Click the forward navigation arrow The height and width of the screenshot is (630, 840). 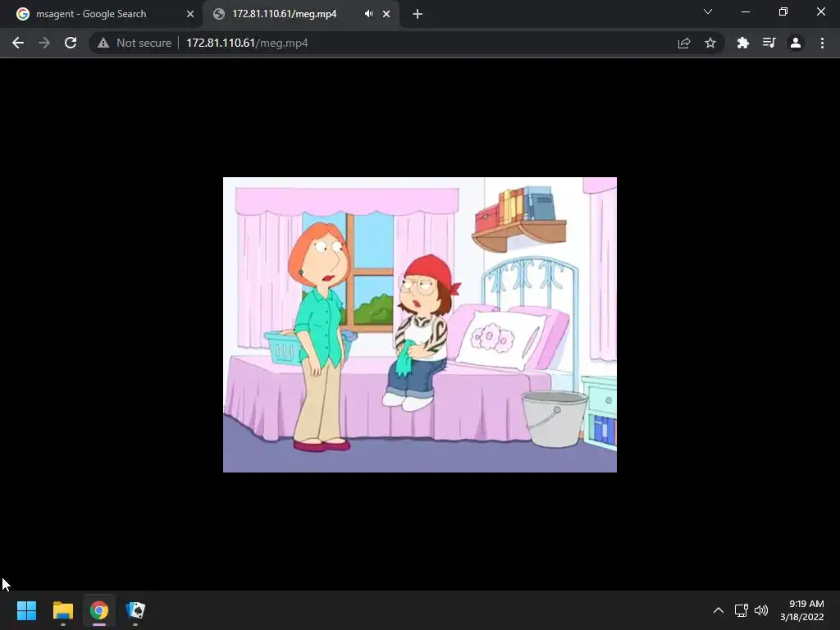pyautogui.click(x=44, y=43)
